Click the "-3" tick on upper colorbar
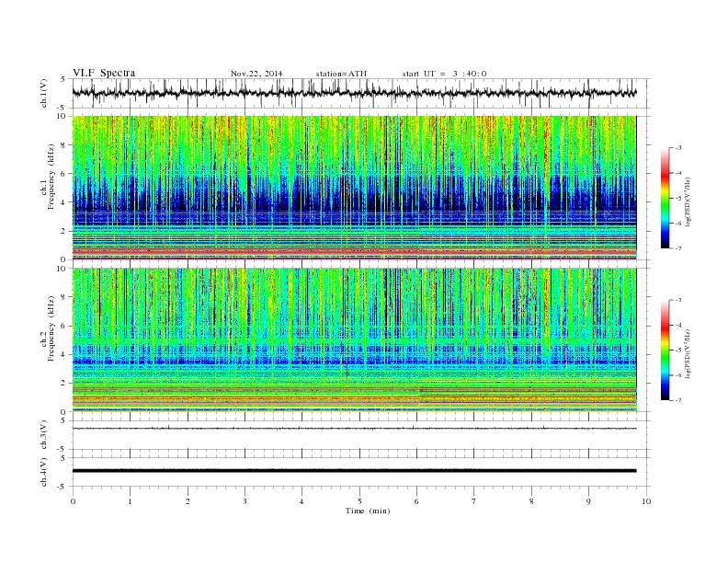The image size is (728, 563). point(677,148)
